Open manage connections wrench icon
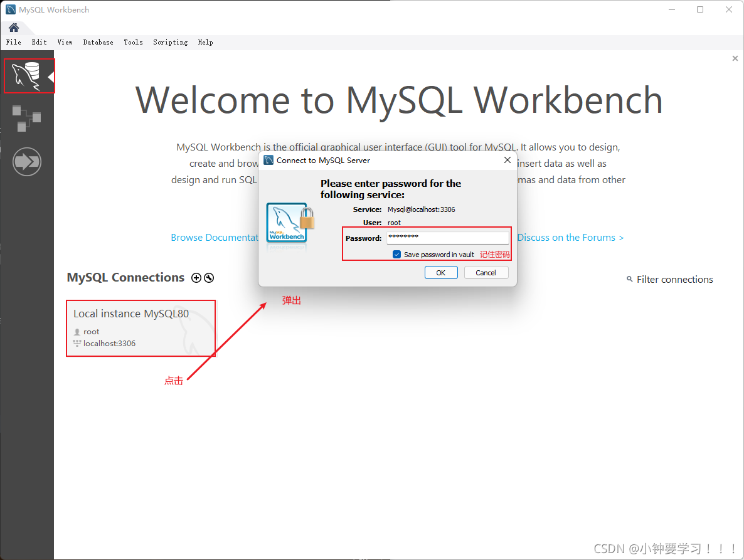 click(209, 278)
